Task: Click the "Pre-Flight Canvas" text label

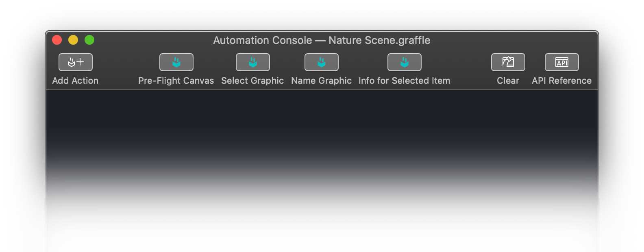Action: pyautogui.click(x=176, y=80)
